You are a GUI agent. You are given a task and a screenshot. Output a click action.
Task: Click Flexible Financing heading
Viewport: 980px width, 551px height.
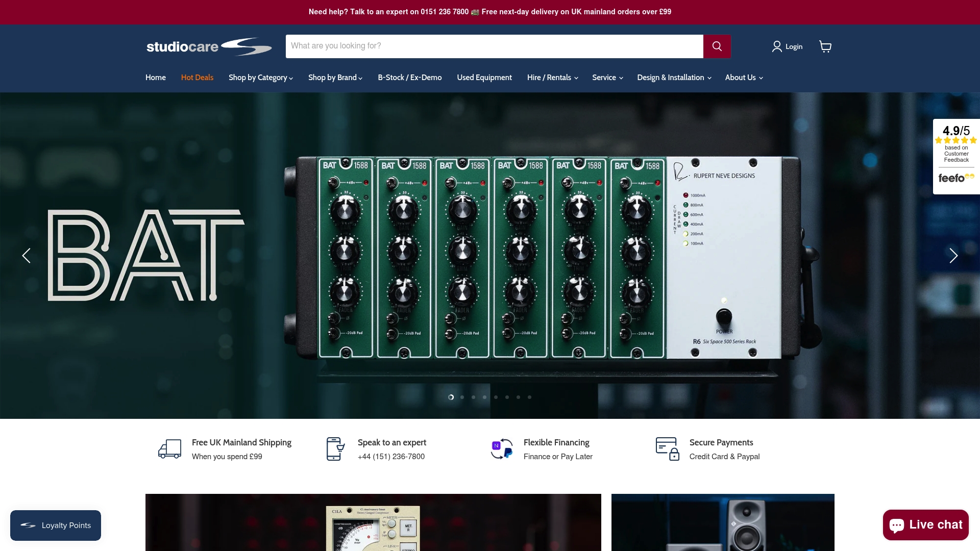tap(556, 442)
